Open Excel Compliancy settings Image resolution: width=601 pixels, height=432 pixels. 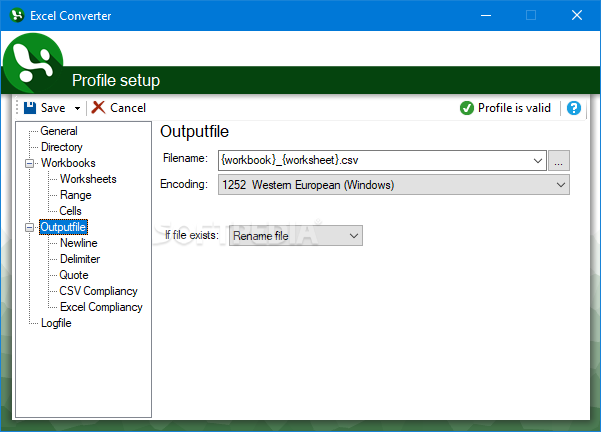tap(101, 307)
